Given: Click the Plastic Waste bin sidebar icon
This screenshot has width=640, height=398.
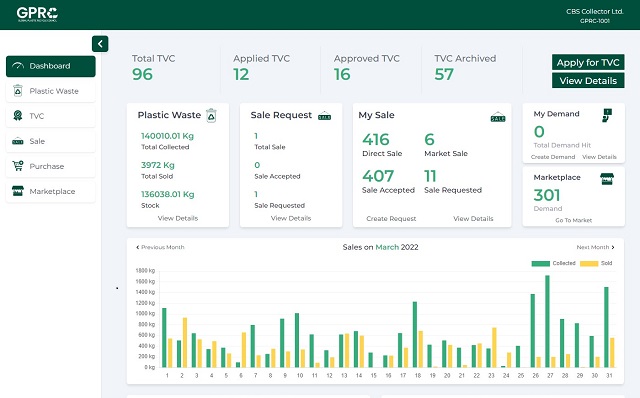Looking at the screenshot, I should tap(18, 90).
